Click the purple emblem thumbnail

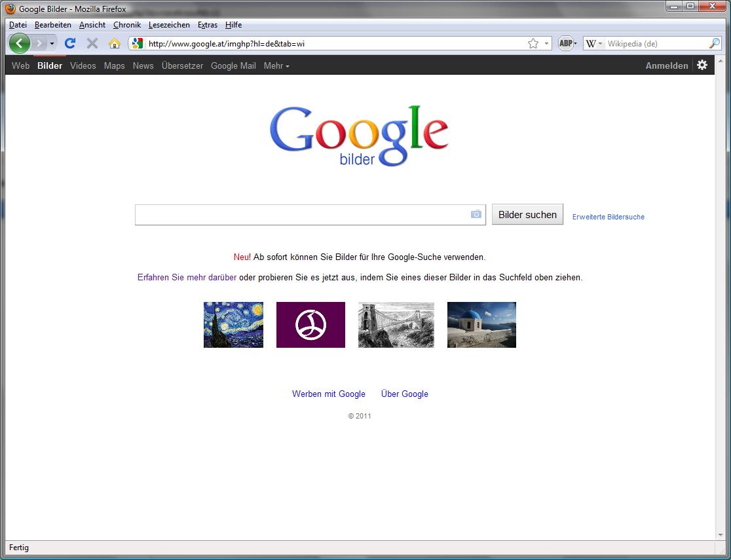[x=310, y=324]
